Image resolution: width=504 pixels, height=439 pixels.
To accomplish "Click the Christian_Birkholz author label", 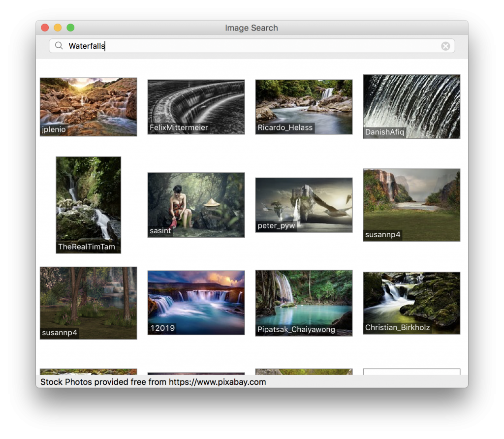I will [x=397, y=327].
